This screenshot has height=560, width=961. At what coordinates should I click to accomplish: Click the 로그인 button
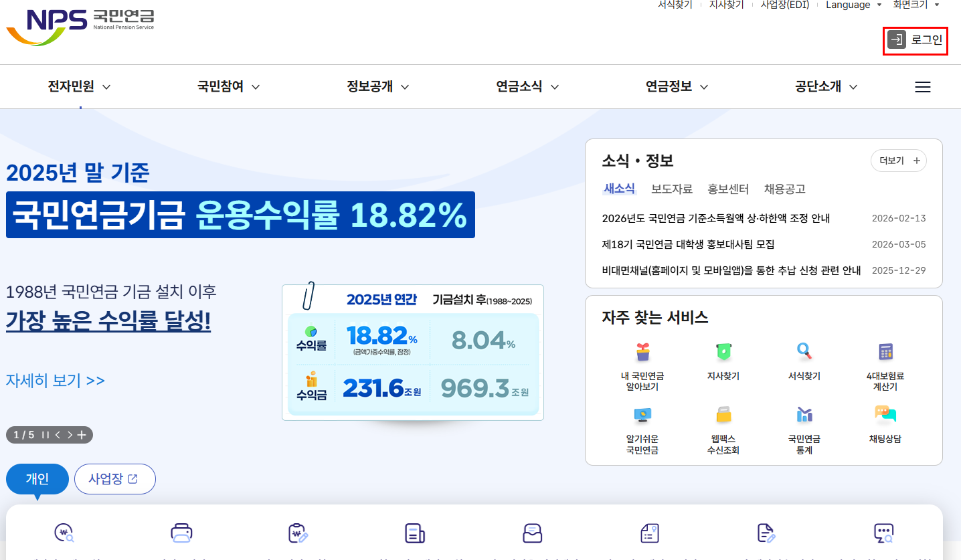pos(915,40)
